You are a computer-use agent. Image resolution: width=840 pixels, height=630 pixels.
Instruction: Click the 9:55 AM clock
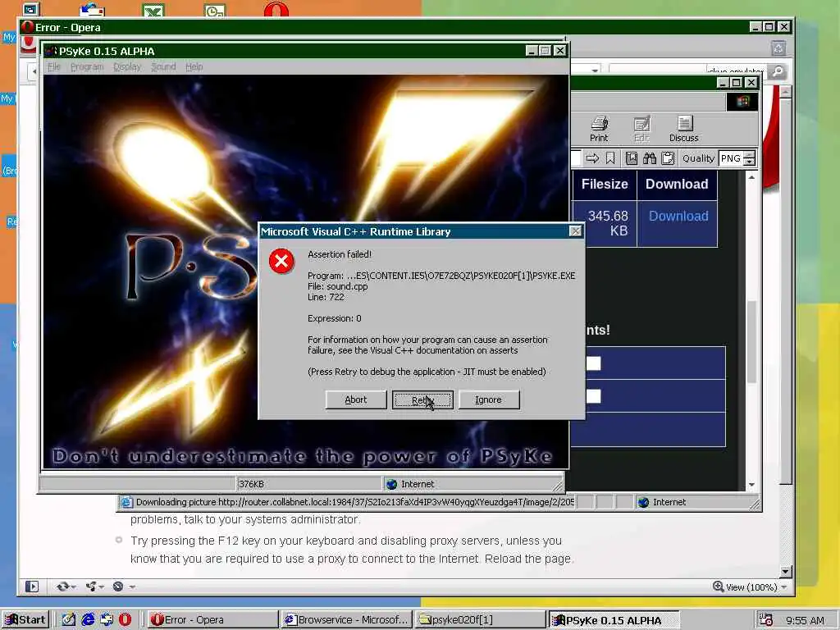pyautogui.click(x=805, y=620)
